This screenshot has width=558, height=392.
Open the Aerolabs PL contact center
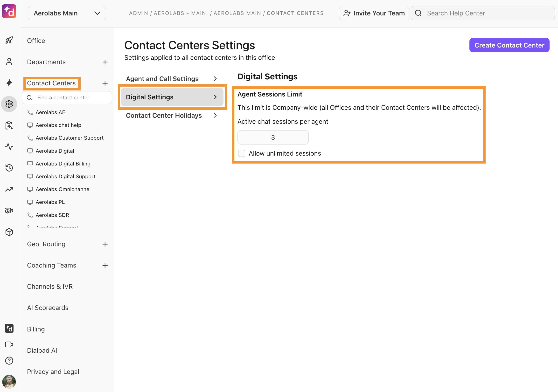click(x=50, y=202)
